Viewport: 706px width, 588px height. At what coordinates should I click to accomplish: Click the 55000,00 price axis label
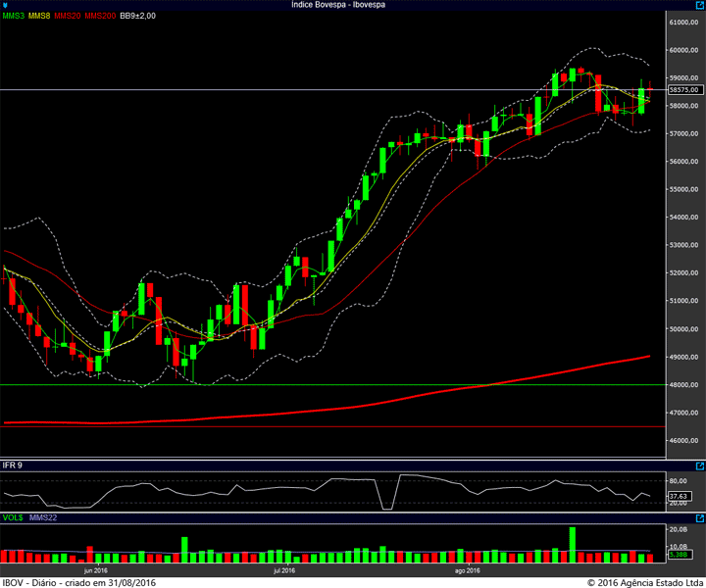pos(683,189)
